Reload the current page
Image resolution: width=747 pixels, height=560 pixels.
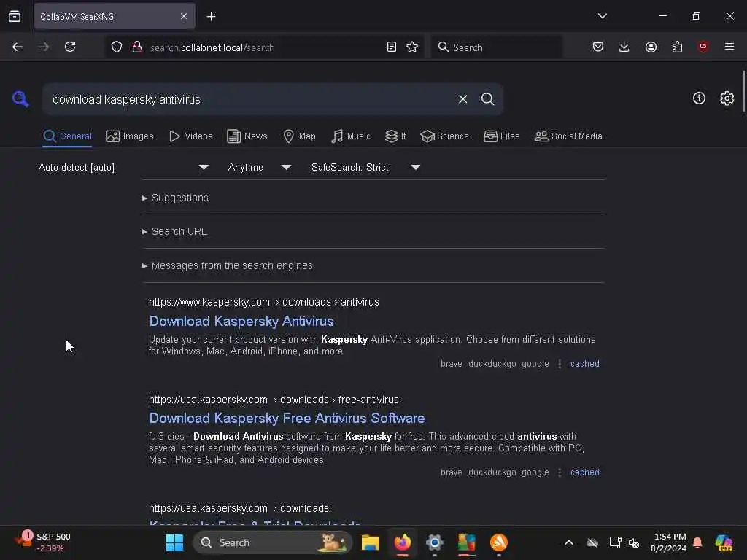click(70, 47)
